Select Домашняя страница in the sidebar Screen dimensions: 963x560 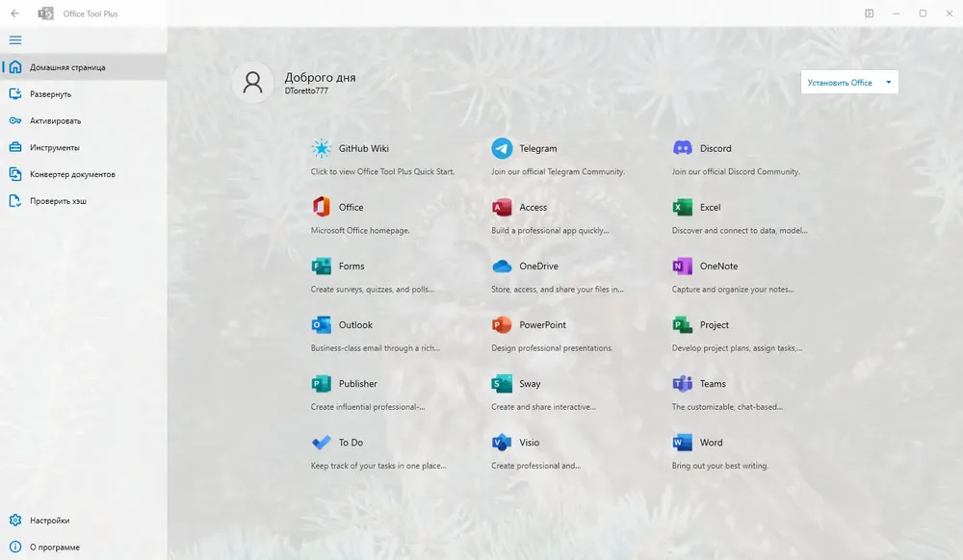tap(84, 66)
